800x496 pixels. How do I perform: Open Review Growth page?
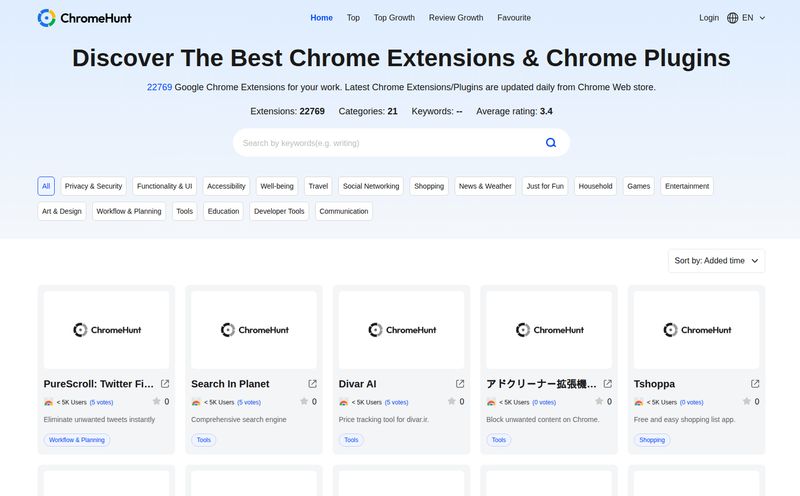[456, 18]
